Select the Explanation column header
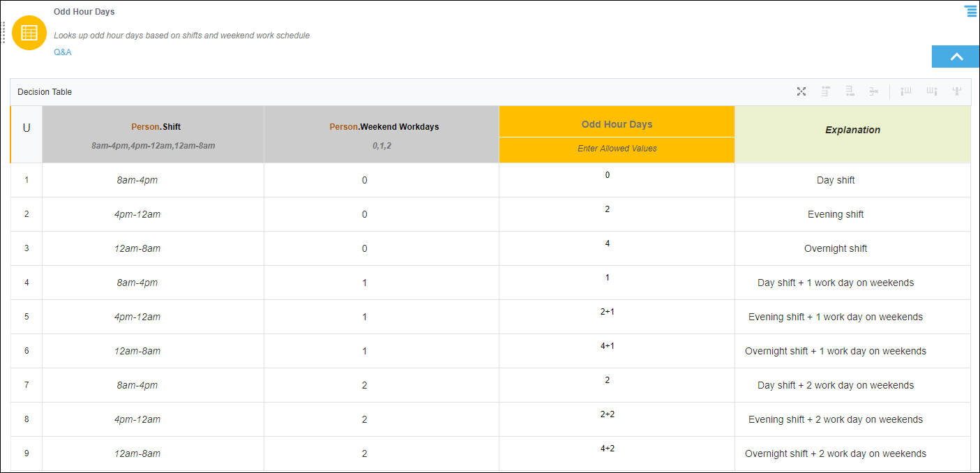980x473 pixels. [852, 135]
